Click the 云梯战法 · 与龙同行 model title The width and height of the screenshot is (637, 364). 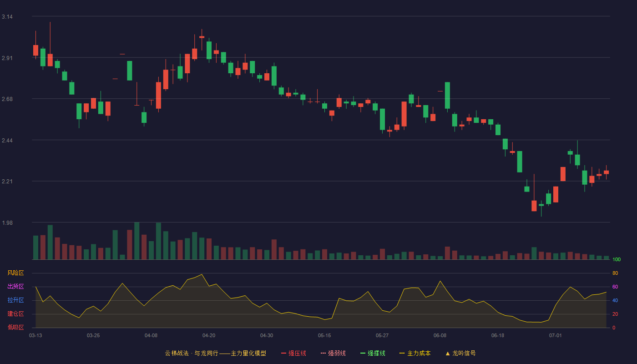(x=215, y=353)
